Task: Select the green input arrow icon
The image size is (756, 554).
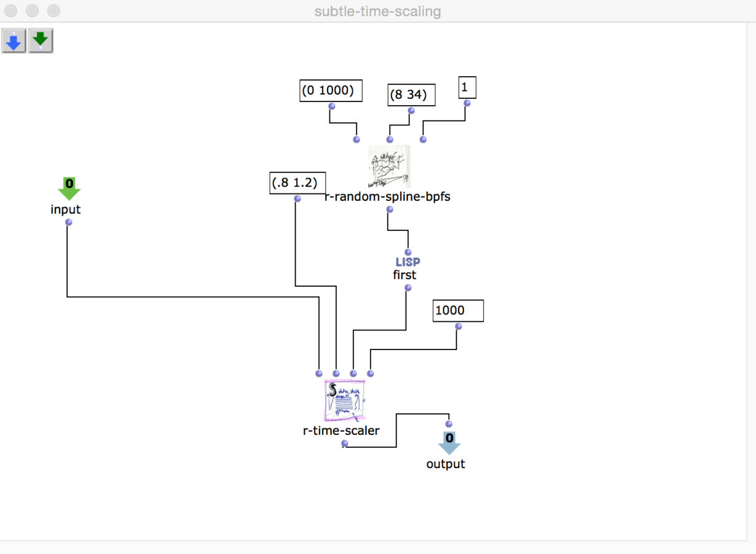Action: pyautogui.click(x=69, y=188)
